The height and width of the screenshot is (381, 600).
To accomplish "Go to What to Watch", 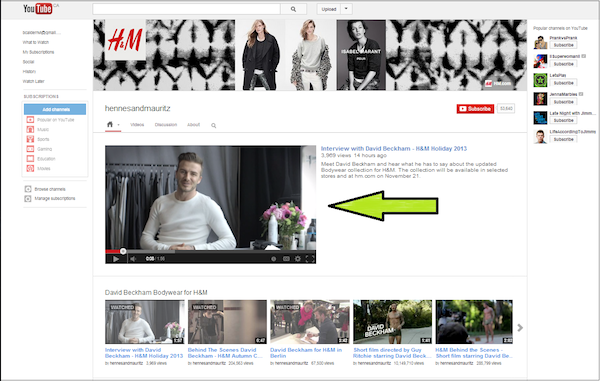I will 36,42.
